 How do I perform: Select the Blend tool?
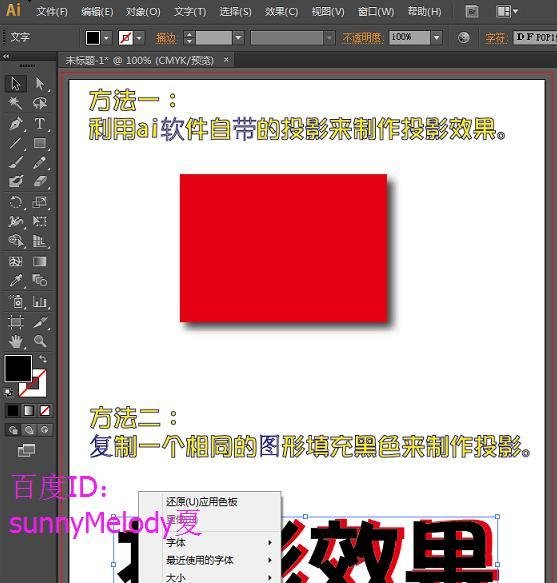39,280
